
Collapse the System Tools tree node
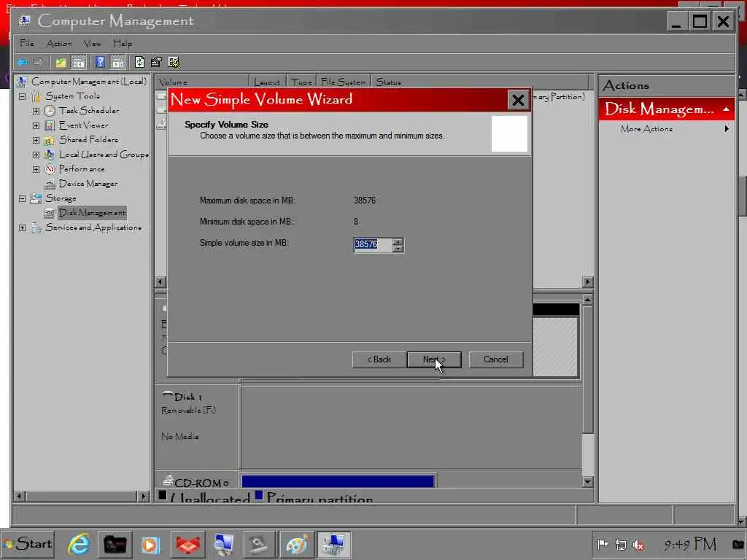click(x=23, y=97)
